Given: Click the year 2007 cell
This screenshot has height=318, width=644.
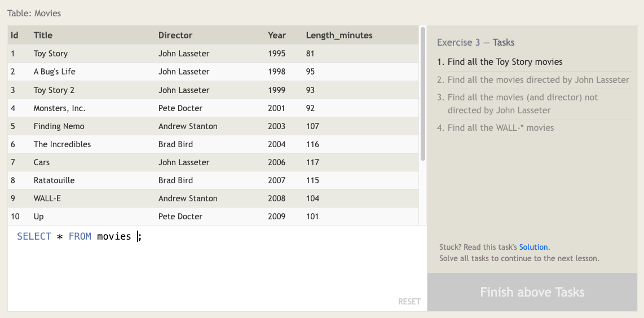Looking at the screenshot, I should click(276, 180).
